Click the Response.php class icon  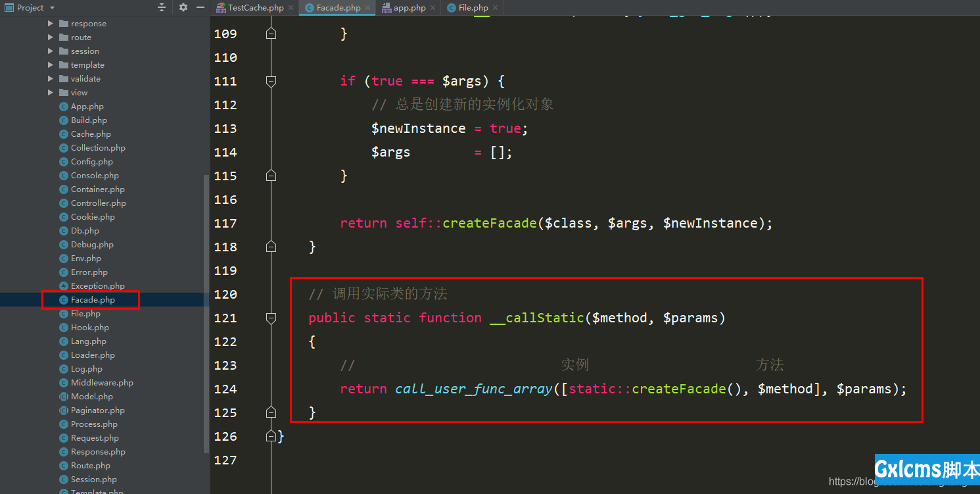[64, 452]
